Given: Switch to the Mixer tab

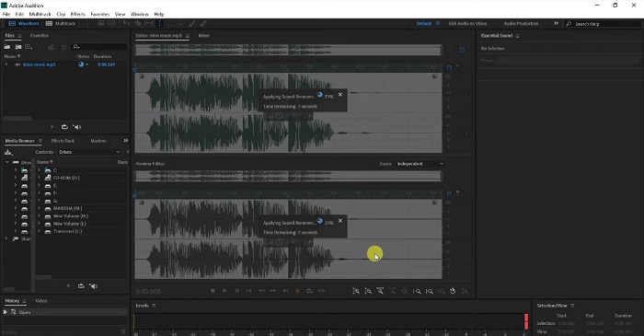Looking at the screenshot, I should 203,36.
